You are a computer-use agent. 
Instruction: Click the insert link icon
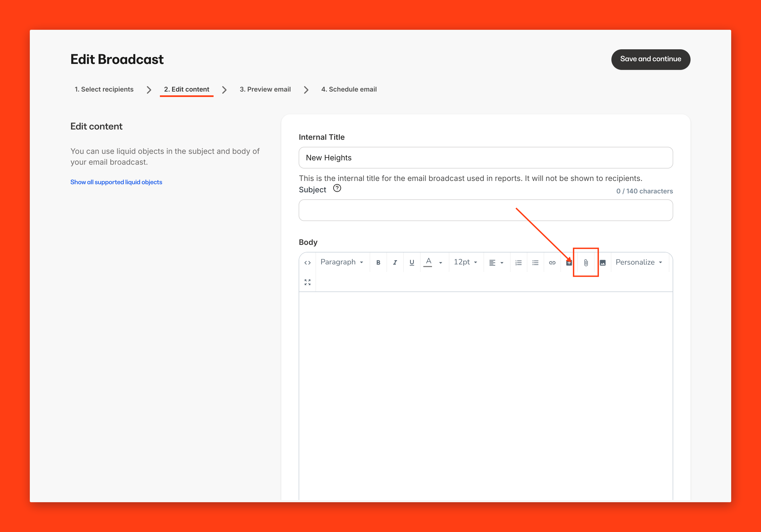pyautogui.click(x=552, y=263)
